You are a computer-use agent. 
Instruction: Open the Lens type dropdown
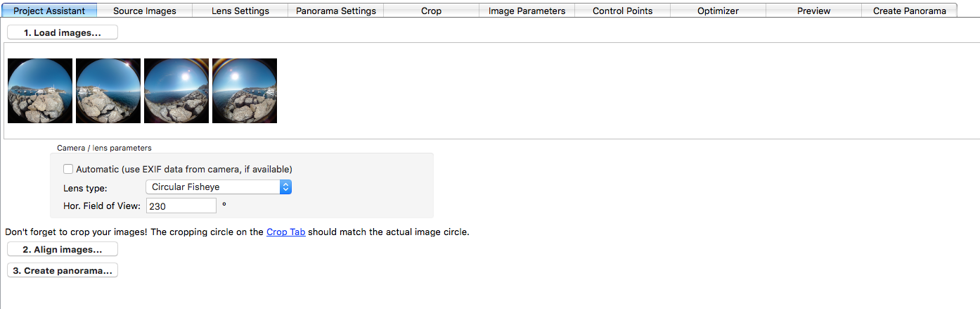pos(219,187)
